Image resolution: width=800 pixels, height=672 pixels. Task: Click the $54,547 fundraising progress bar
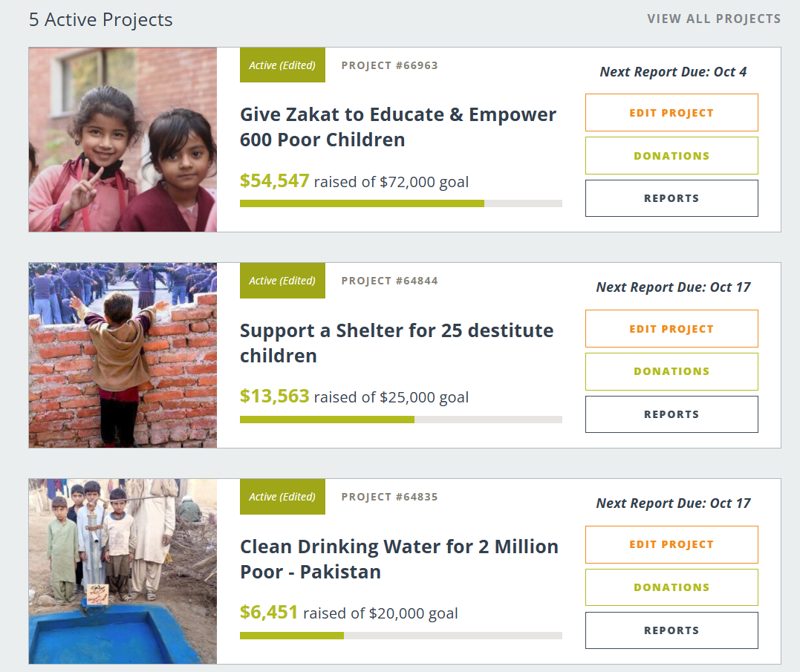coord(400,203)
